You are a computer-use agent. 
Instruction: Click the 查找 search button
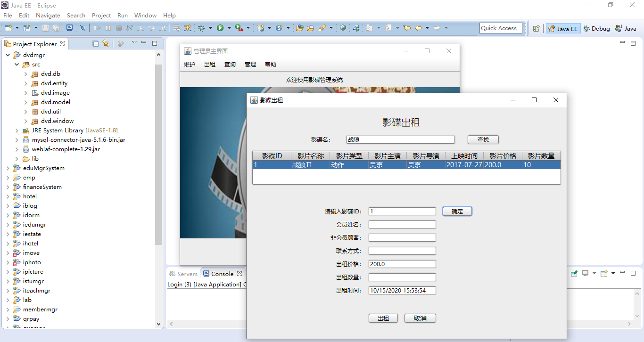[483, 140]
